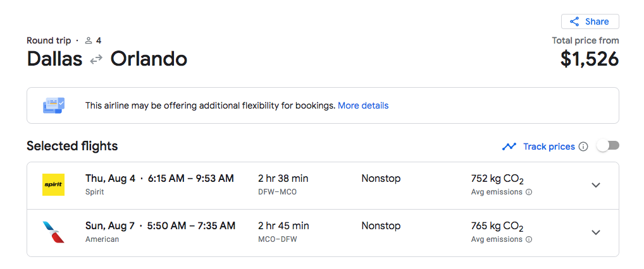The width and height of the screenshot is (644, 269).
Task: Expand the American flight details
Action: click(x=595, y=232)
